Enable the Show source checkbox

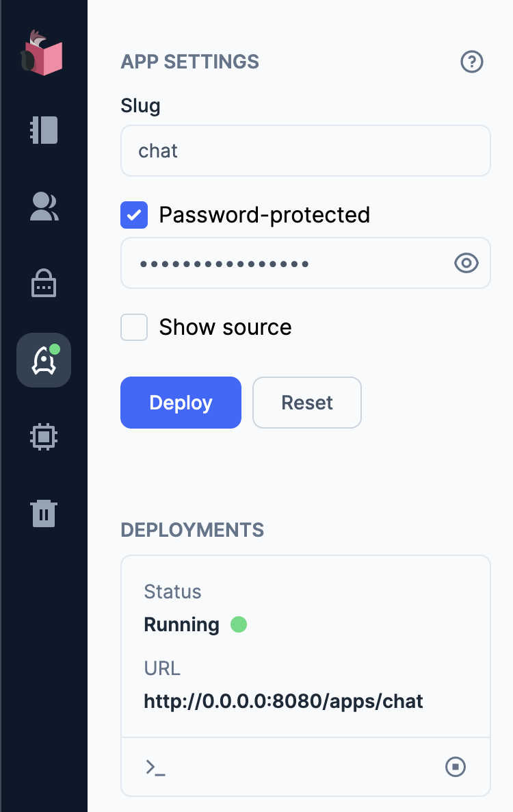click(134, 327)
